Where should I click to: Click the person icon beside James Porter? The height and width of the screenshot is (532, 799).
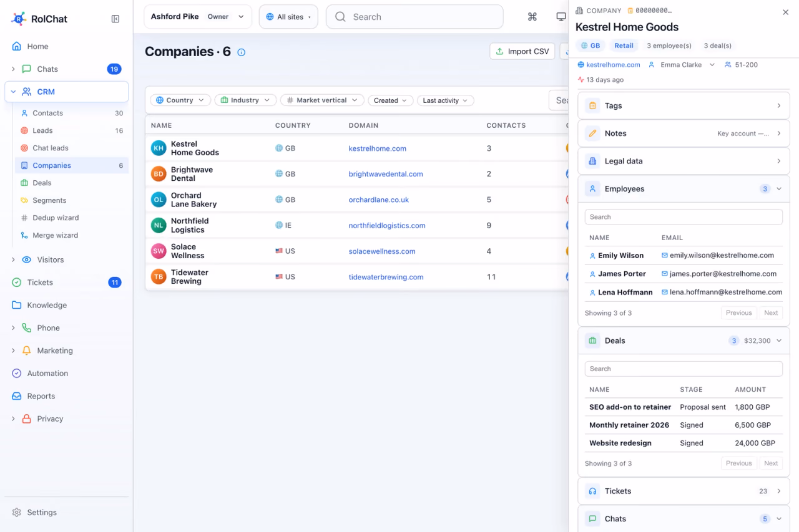point(592,274)
